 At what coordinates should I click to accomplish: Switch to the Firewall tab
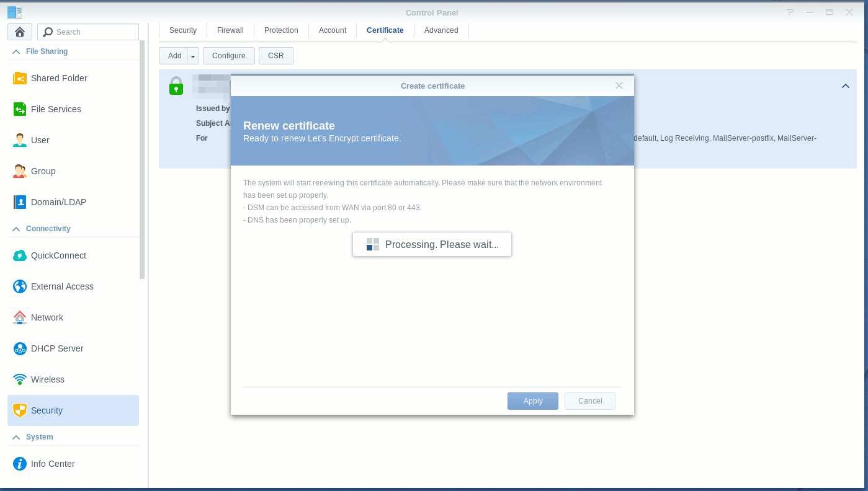pyautogui.click(x=230, y=30)
